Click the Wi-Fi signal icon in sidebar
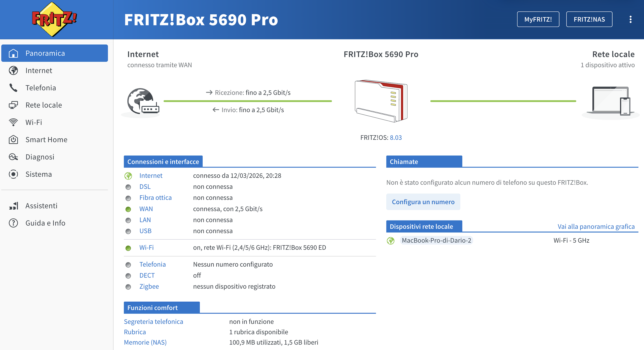 [x=13, y=122]
